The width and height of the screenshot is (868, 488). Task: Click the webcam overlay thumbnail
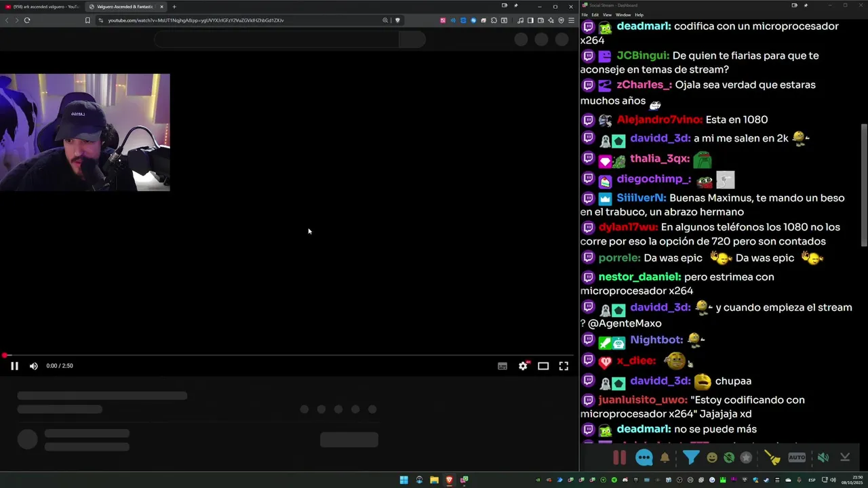click(85, 132)
